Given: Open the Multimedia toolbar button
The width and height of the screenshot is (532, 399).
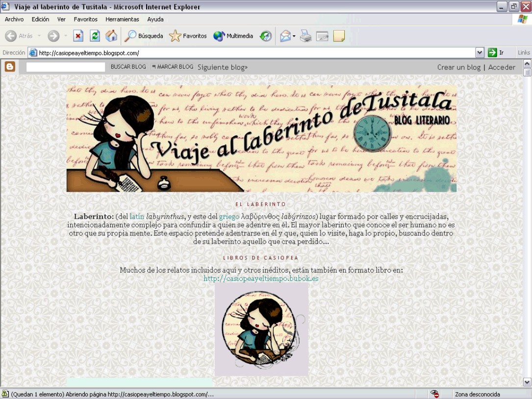Looking at the screenshot, I should click(x=233, y=36).
